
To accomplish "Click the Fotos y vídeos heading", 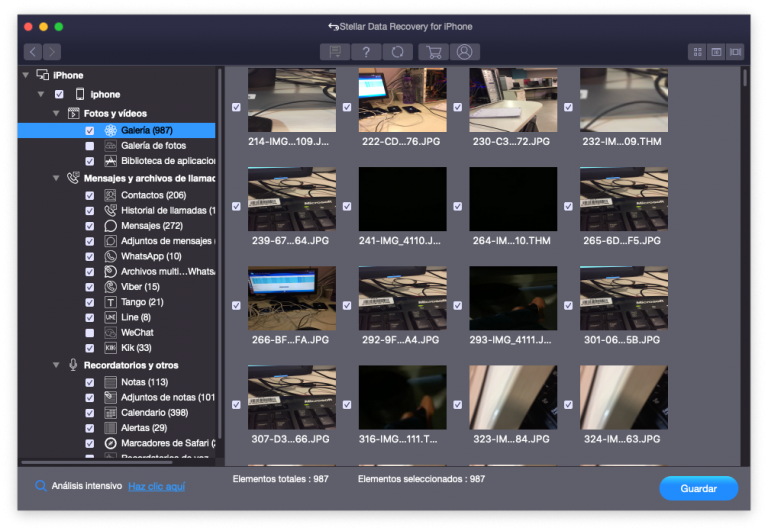I will tap(115, 114).
